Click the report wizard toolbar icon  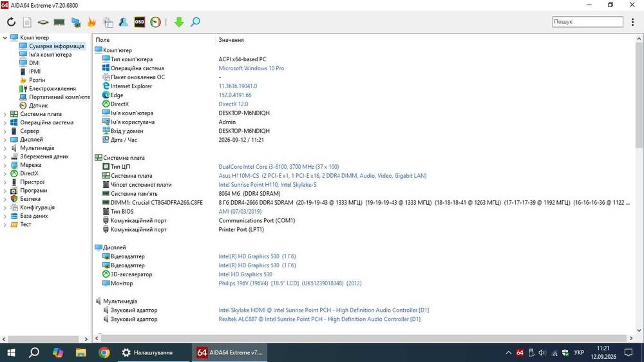pyautogui.click(x=108, y=22)
